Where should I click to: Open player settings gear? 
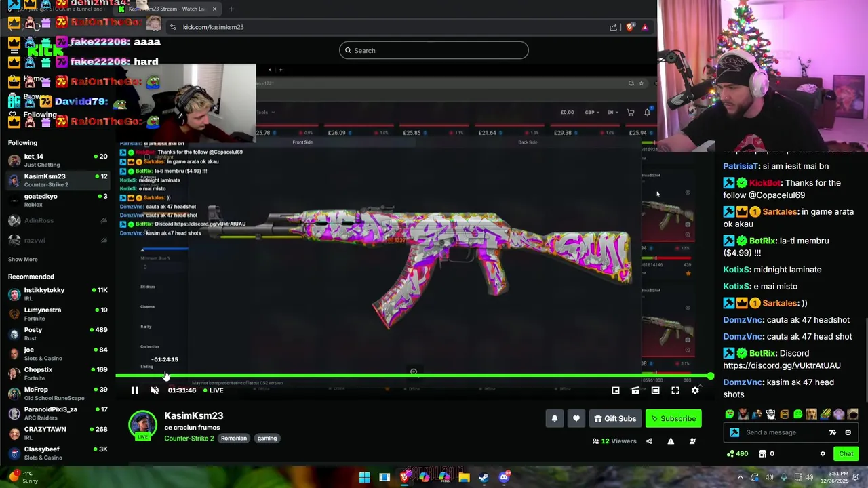coord(695,390)
